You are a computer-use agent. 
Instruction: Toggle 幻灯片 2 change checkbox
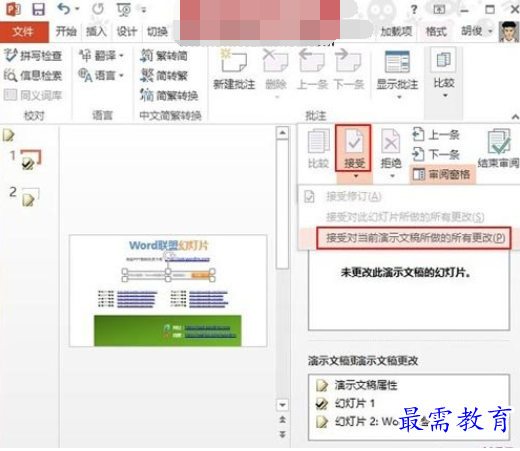322,422
